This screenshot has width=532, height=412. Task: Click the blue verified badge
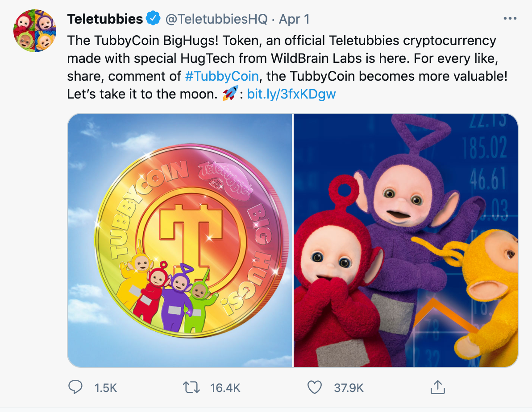coord(153,18)
